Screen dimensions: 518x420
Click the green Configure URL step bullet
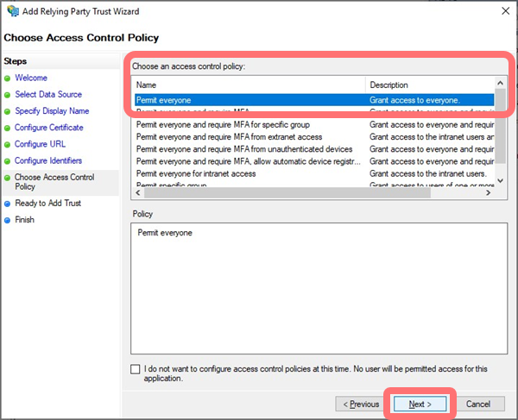pos(8,145)
